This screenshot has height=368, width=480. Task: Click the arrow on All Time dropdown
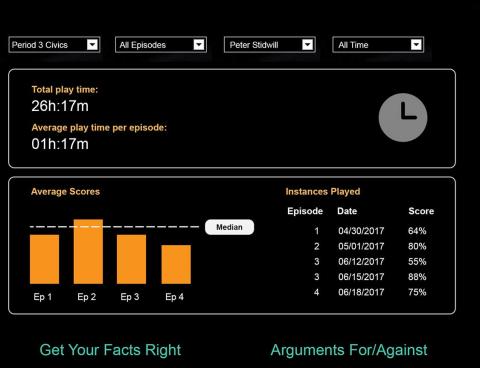tap(416, 45)
